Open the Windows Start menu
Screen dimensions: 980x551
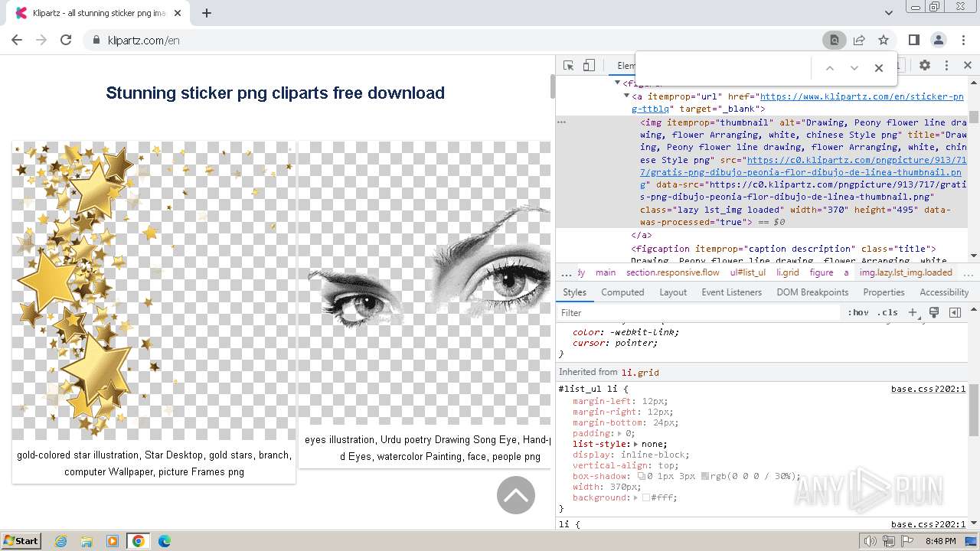pos(21,540)
